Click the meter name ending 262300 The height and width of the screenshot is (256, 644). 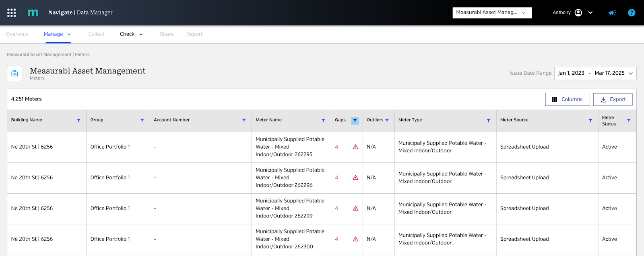pos(290,239)
